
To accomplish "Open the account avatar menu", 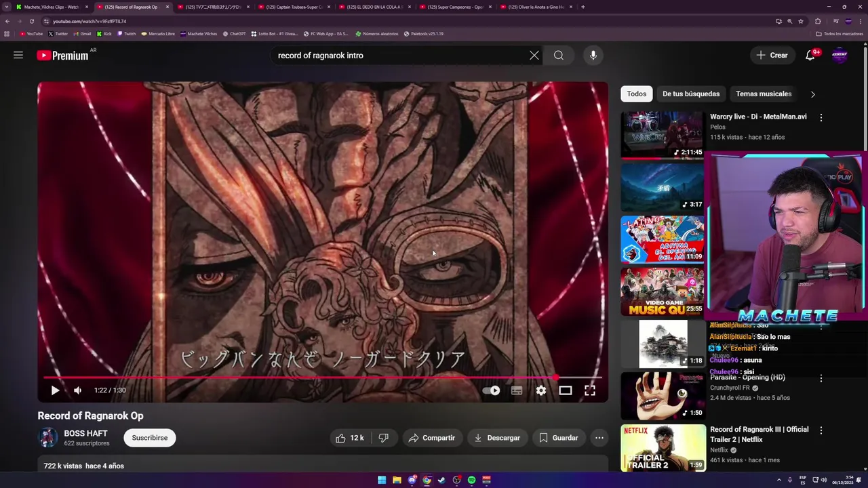I will pyautogui.click(x=840, y=56).
